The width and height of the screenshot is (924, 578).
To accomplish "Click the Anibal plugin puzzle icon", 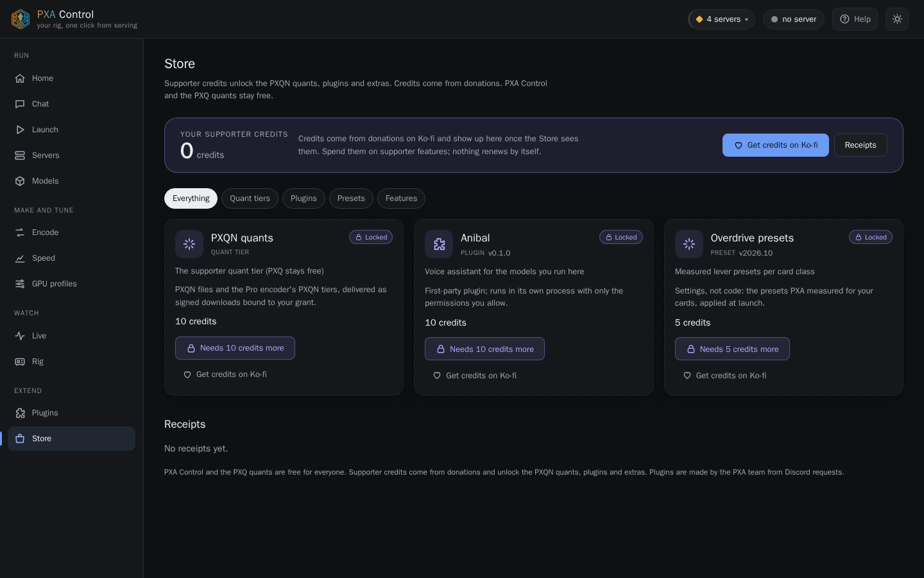I will pyautogui.click(x=439, y=244).
